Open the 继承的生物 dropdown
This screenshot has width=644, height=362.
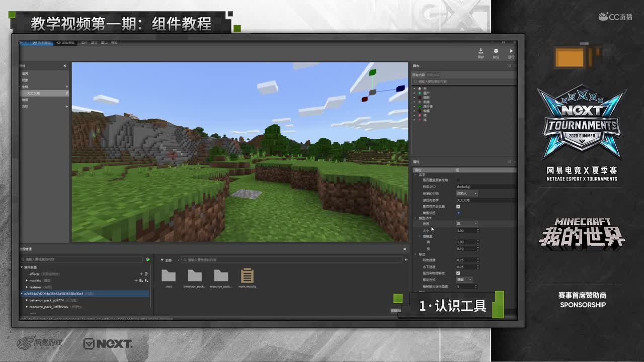(x=466, y=193)
